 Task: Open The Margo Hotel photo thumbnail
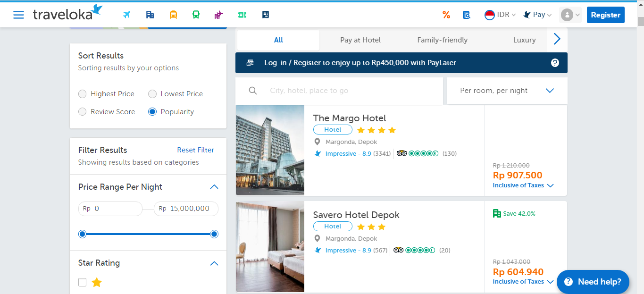pos(270,150)
